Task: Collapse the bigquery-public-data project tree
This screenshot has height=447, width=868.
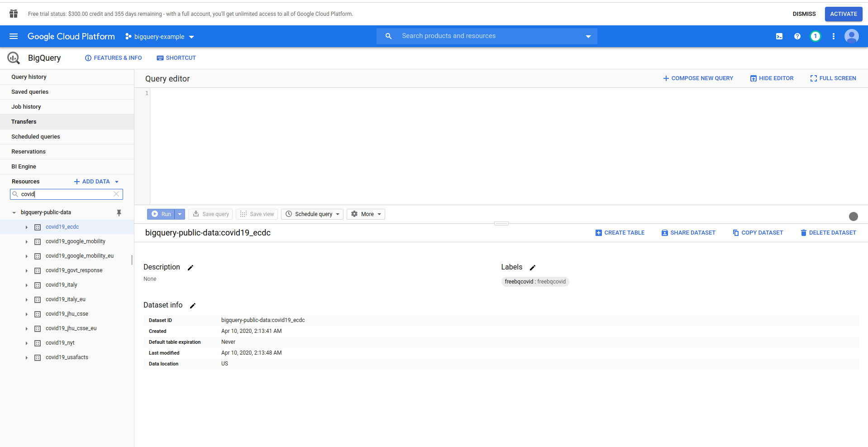Action: tap(14, 212)
